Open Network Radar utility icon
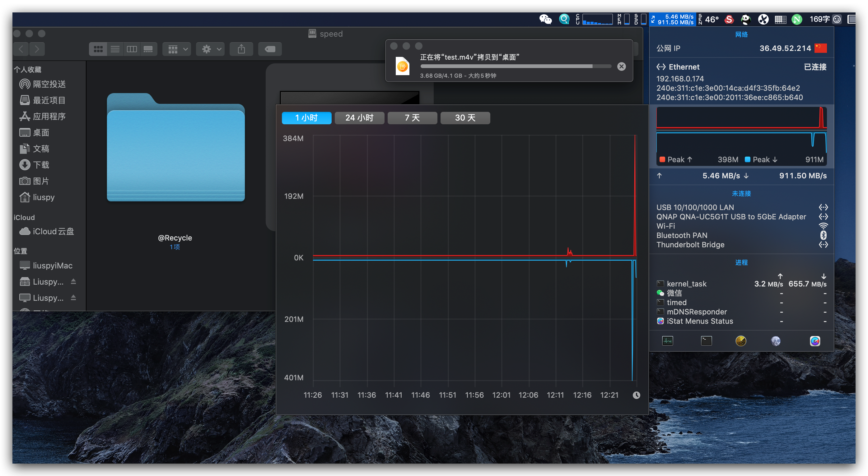This screenshot has width=868, height=476. coord(741,341)
